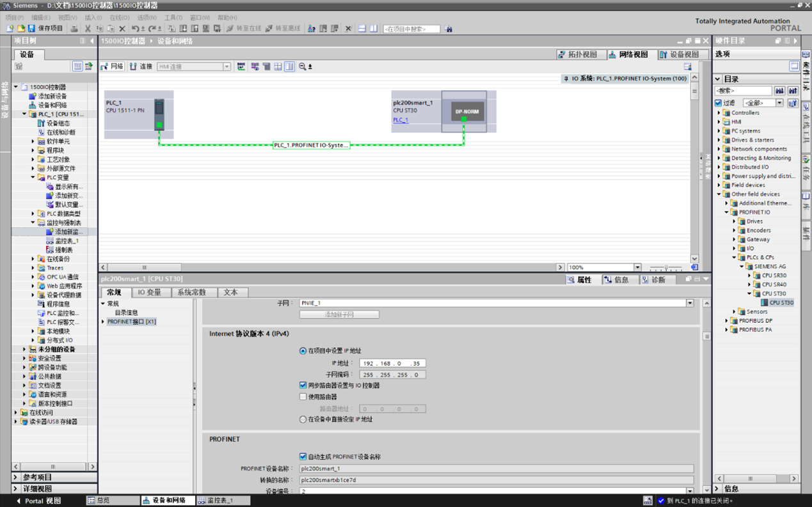This screenshot has width=812, height=507.
Task: Click the zoom slider in network view
Action: [665, 267]
